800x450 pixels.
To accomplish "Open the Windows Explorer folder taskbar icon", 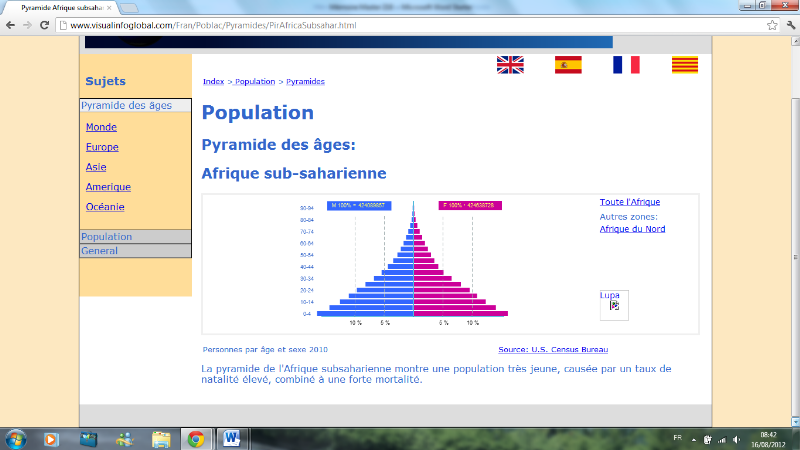I will coord(161,439).
